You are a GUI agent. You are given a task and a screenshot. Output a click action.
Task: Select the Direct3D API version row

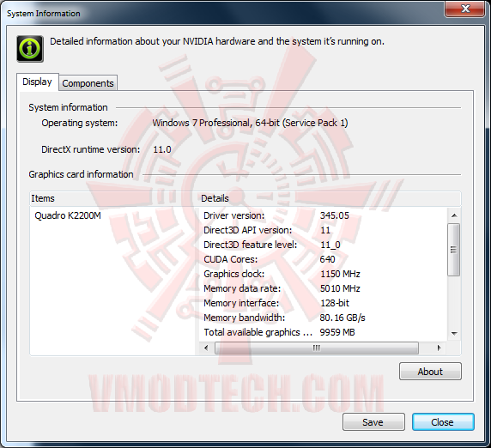[323, 230]
